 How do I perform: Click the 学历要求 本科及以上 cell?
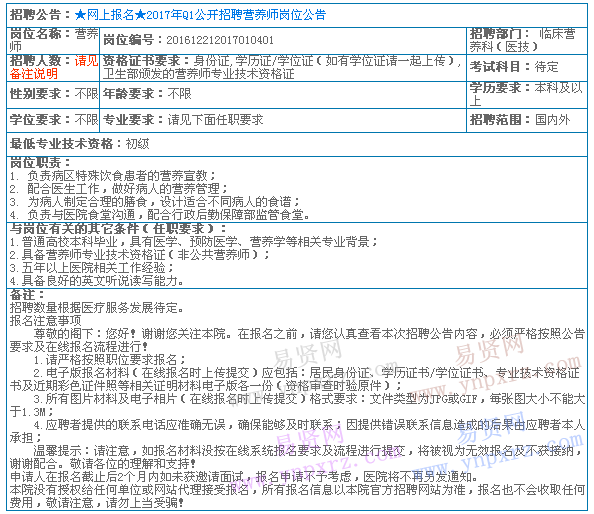click(527, 94)
